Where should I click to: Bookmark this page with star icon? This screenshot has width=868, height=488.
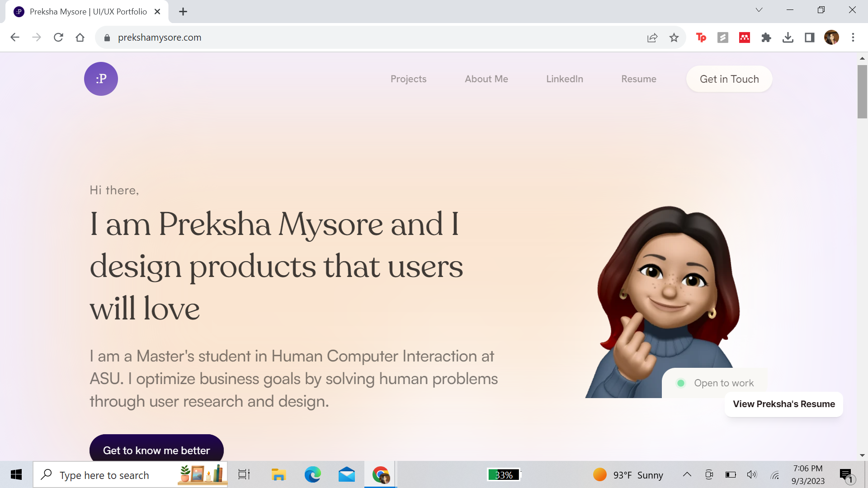[674, 38]
